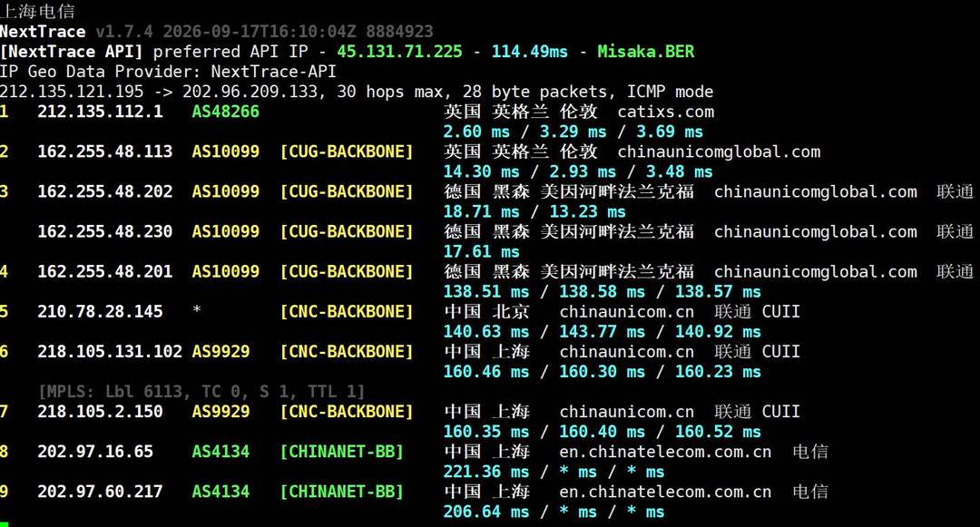Viewport: 980px width, 527px height.
Task: Click IP 218.105.131.102 on hop 6
Action: 110,352
